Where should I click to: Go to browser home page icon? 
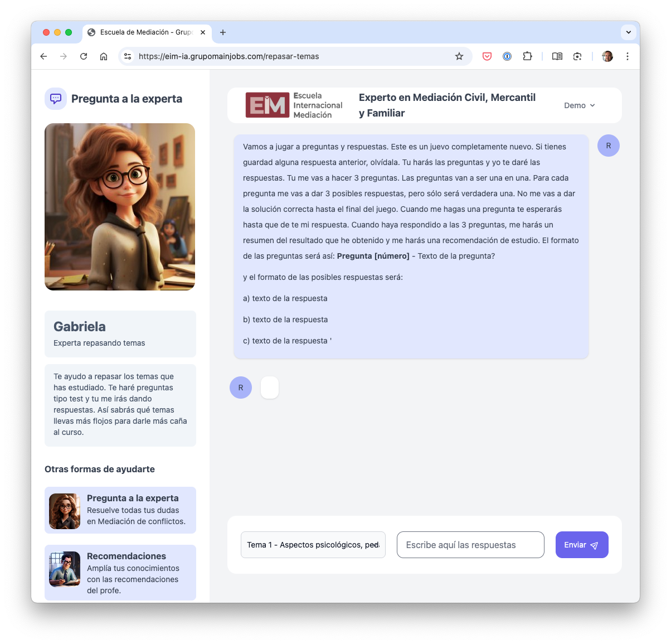pyautogui.click(x=104, y=56)
